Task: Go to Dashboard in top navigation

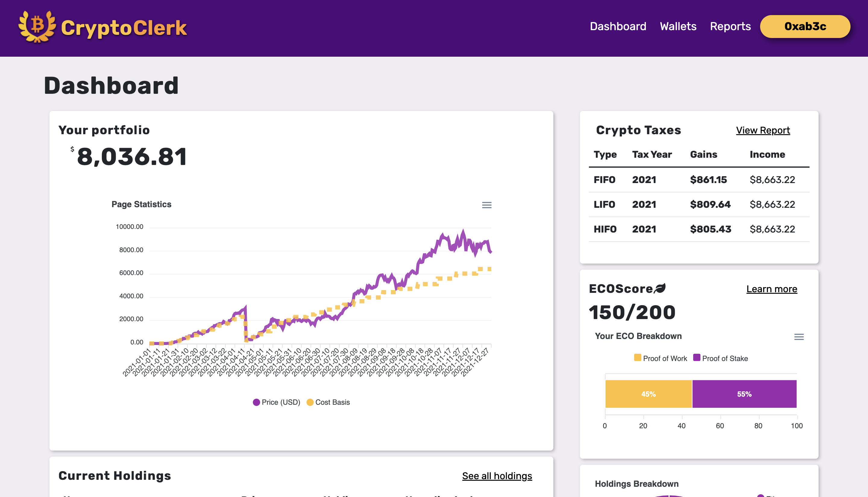Action: point(618,26)
